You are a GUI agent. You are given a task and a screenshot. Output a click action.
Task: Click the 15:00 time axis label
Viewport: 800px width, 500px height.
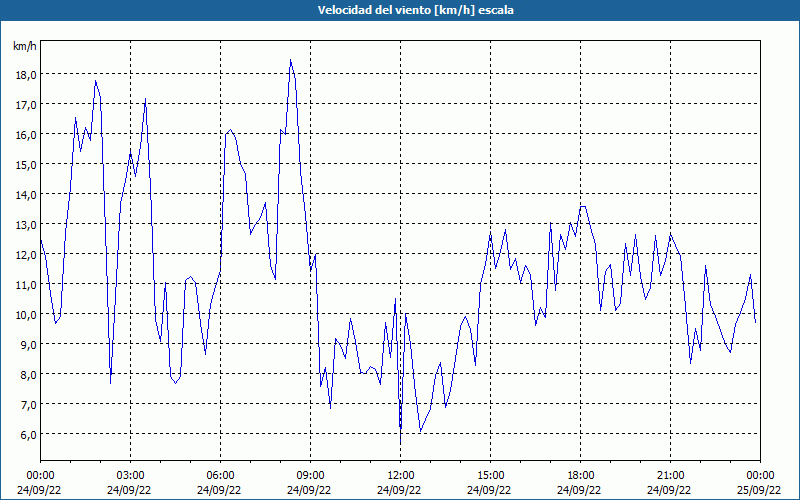(x=490, y=476)
